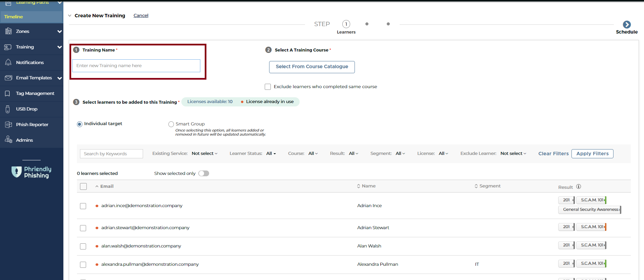Image resolution: width=644 pixels, height=280 pixels.
Task: Check the alan.walsh learner checkbox
Action: coord(83,246)
